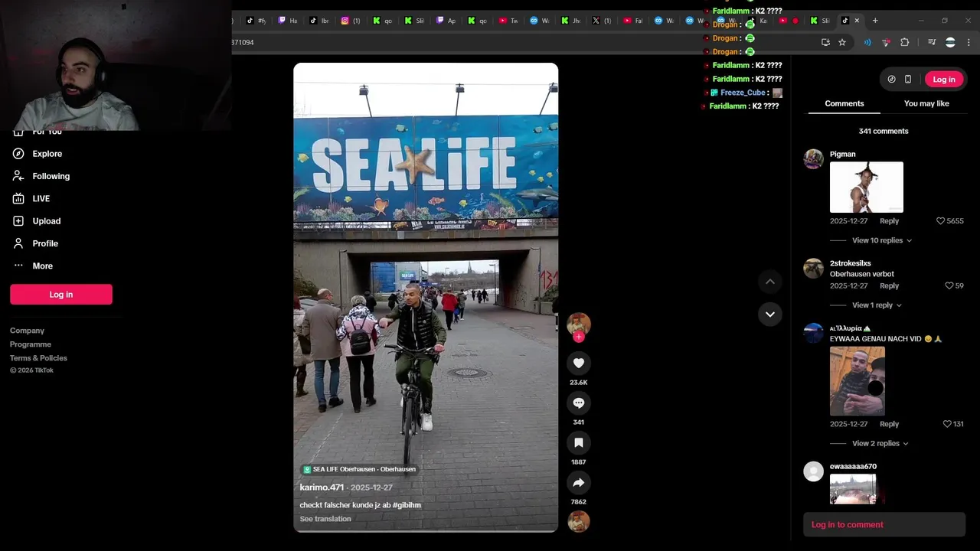Click the install app icon in address bar
This screenshot has width=980, height=551.
(825, 42)
